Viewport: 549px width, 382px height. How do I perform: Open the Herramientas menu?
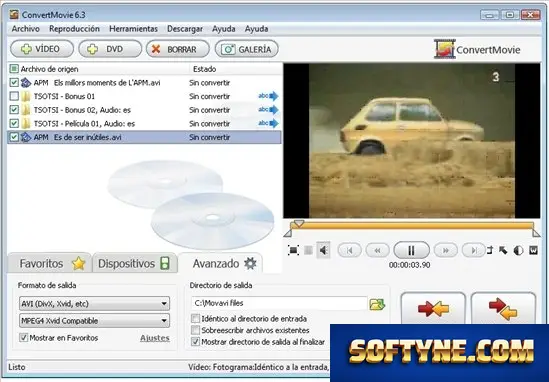tap(133, 29)
